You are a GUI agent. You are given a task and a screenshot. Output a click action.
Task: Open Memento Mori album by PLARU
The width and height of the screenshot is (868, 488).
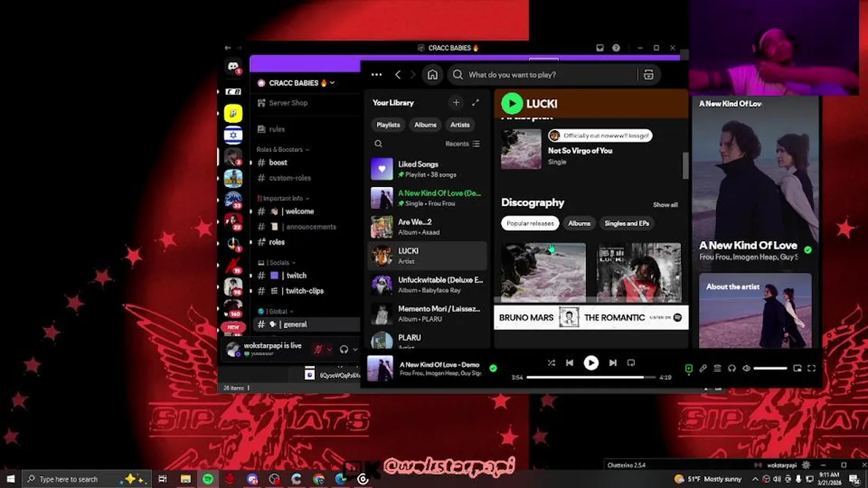point(427,314)
